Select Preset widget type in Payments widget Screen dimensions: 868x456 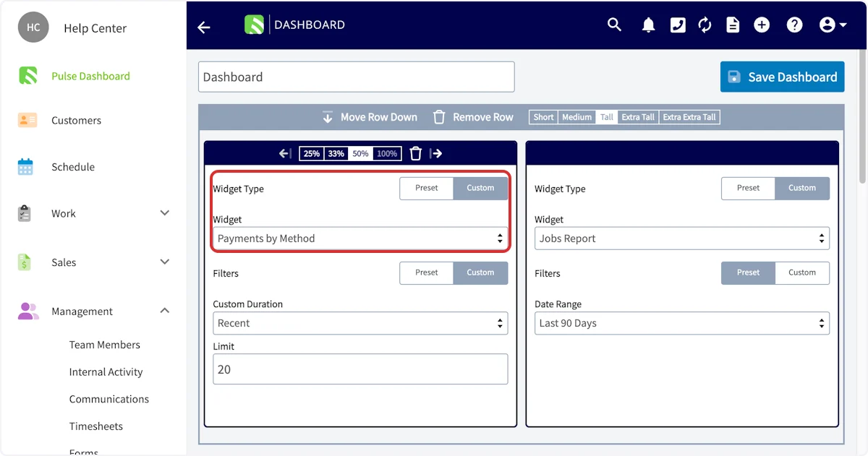coord(427,188)
